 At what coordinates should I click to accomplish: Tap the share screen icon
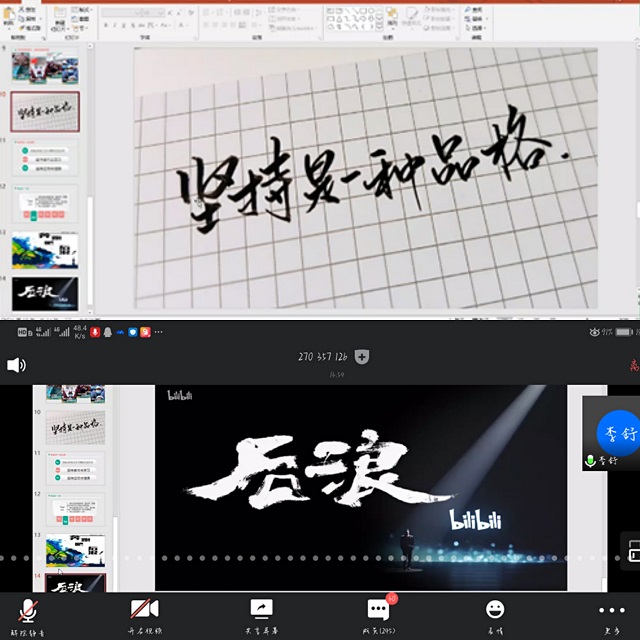(261, 609)
